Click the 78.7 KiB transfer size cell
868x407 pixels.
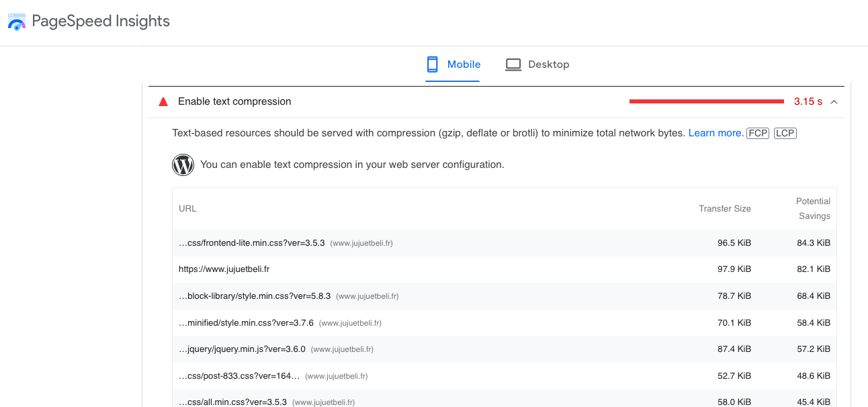click(734, 296)
